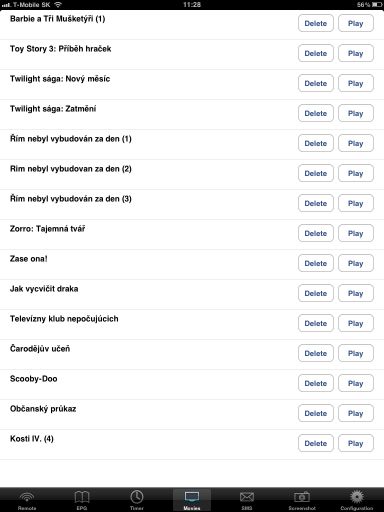Delete Barbie a Tři Mušketýři (1)

(x=316, y=23)
